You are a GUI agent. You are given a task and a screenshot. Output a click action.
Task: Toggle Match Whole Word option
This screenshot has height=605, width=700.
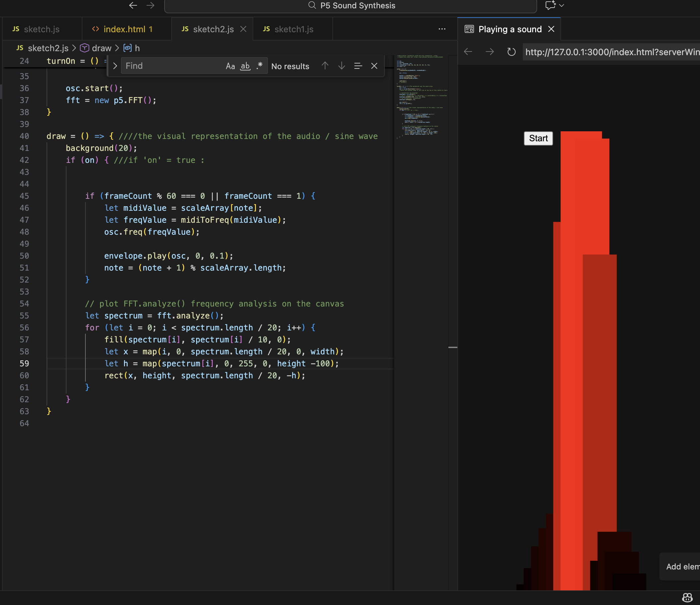coord(245,66)
